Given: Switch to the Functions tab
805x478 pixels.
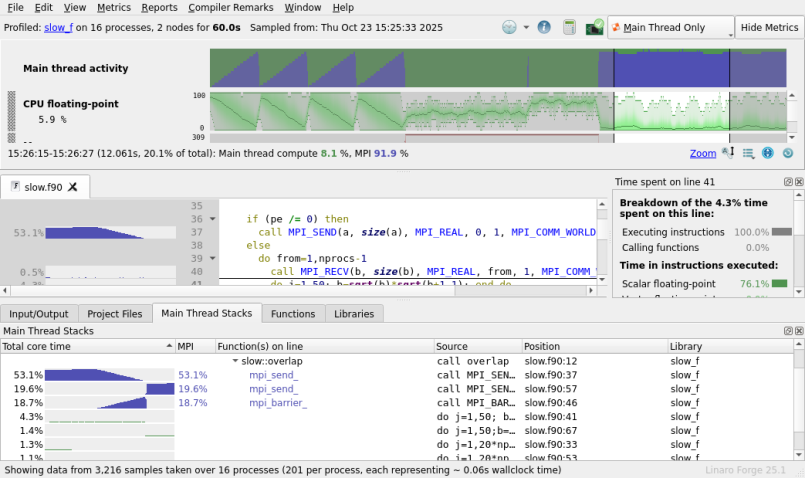Looking at the screenshot, I should pos(293,313).
